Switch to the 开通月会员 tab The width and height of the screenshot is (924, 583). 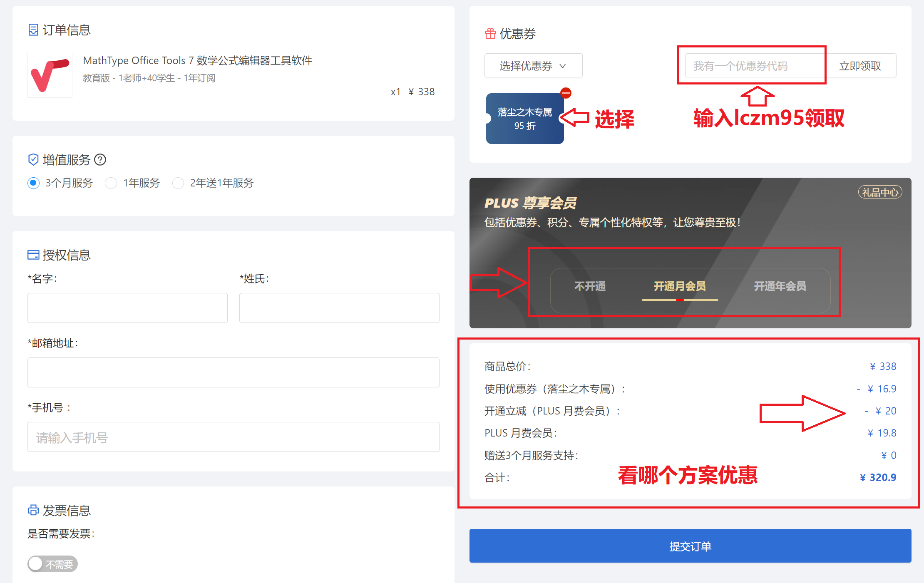click(680, 286)
